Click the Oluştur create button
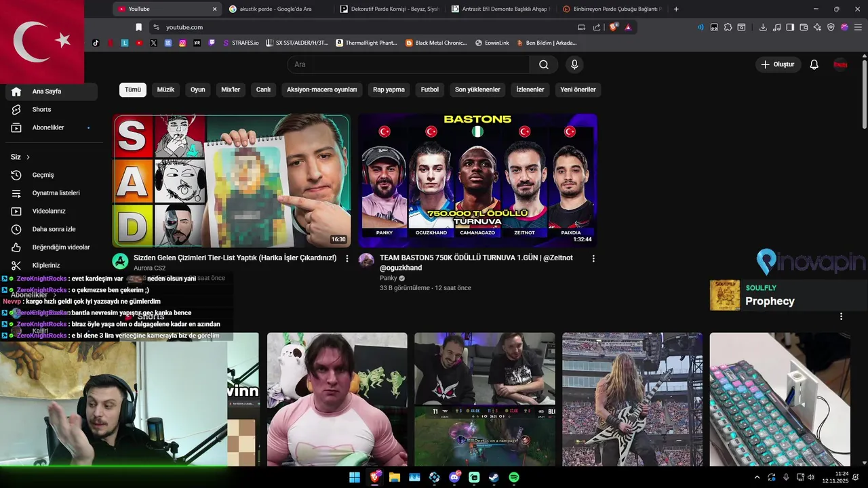Viewport: 868px width, 488px height. point(778,64)
